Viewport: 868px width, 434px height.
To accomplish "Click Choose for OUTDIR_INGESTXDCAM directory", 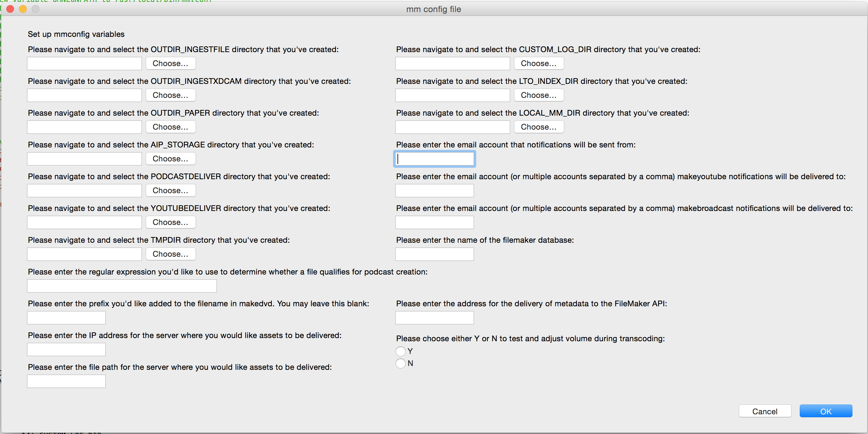I will [170, 95].
